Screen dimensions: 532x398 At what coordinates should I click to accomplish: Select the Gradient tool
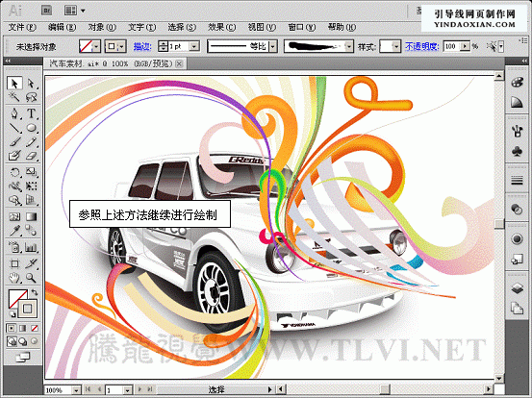pos(31,216)
